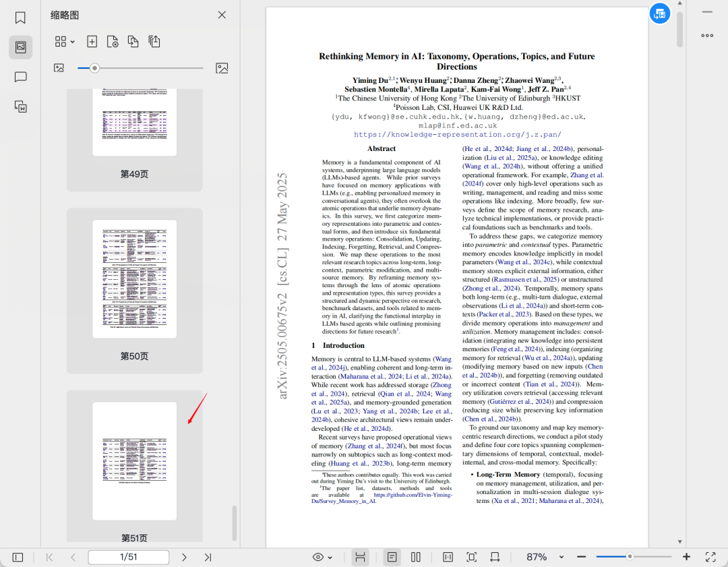This screenshot has height=567, width=728.
Task: Click the blue translate floating button
Action: [x=659, y=13]
